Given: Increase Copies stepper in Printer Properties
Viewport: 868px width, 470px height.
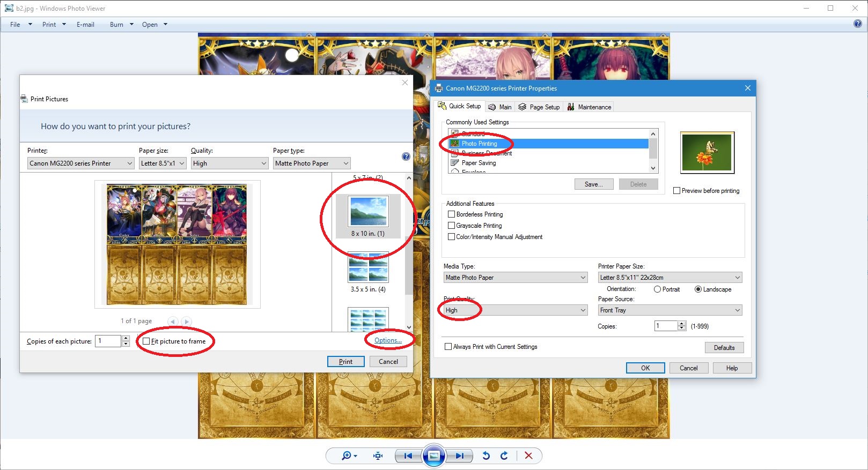Looking at the screenshot, I should point(682,323).
